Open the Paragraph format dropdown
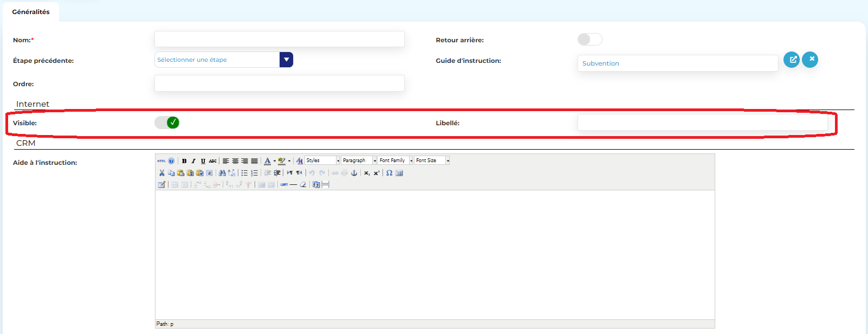 click(374, 160)
